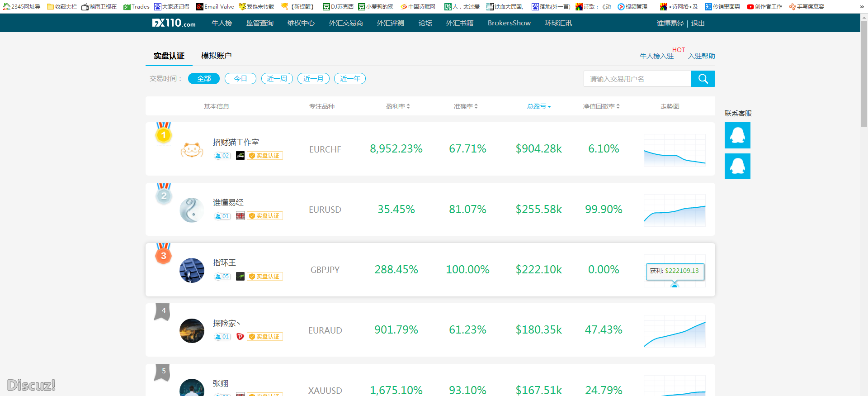
Task: Click the 牛人榜入驻 link
Action: pos(657,56)
